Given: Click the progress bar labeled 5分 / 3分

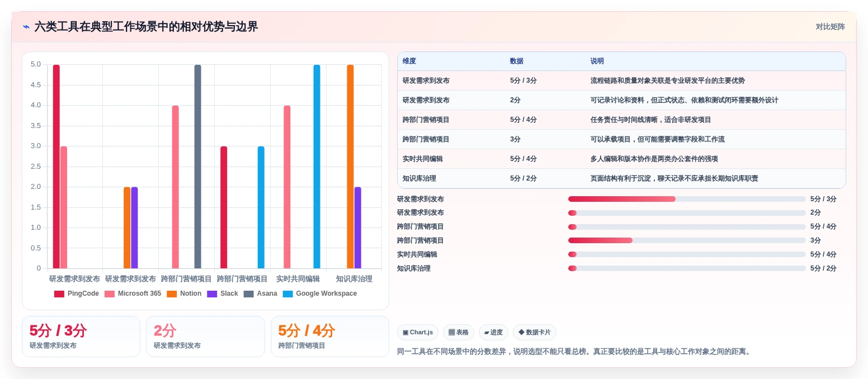Looking at the screenshot, I should coord(687,199).
